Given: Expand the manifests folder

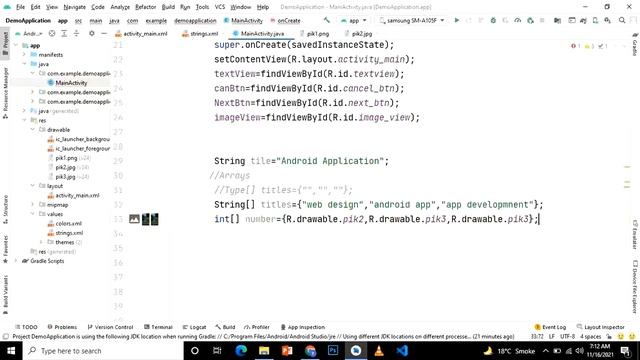Looking at the screenshot, I should (24, 55).
